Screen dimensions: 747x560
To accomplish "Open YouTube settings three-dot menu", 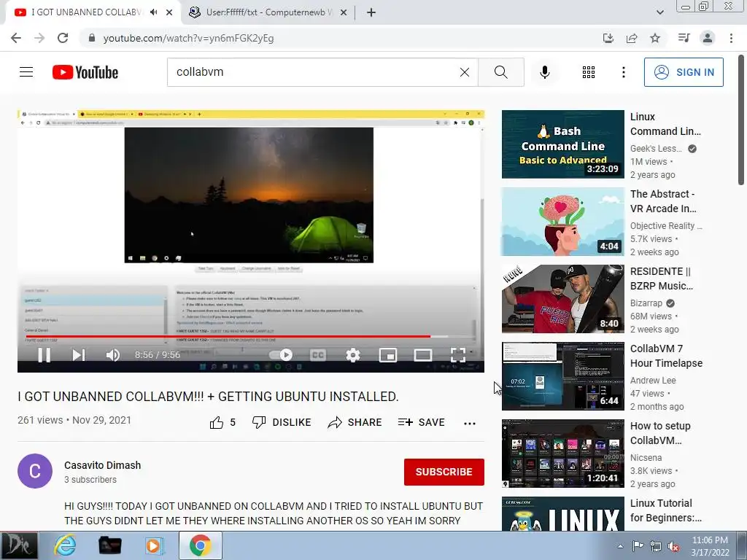I will [x=623, y=72].
